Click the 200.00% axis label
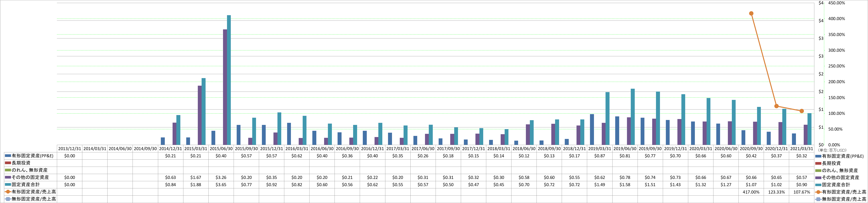This screenshot has height=203, width=868. click(837, 82)
